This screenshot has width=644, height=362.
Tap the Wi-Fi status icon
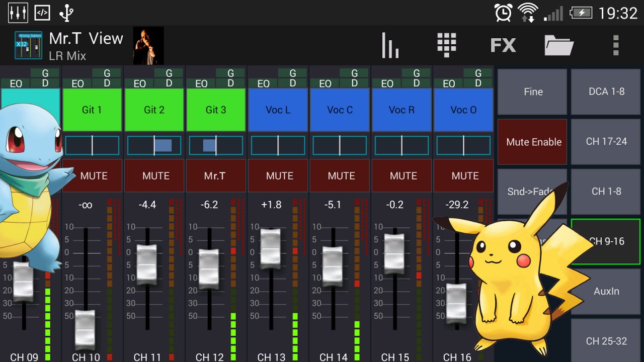coord(528,13)
